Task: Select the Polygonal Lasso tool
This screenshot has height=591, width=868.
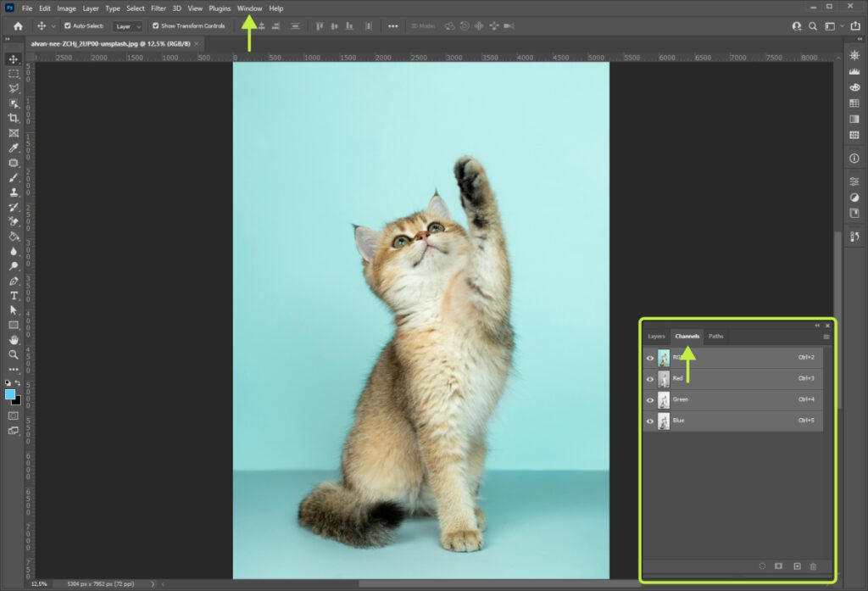Action: 14,89
